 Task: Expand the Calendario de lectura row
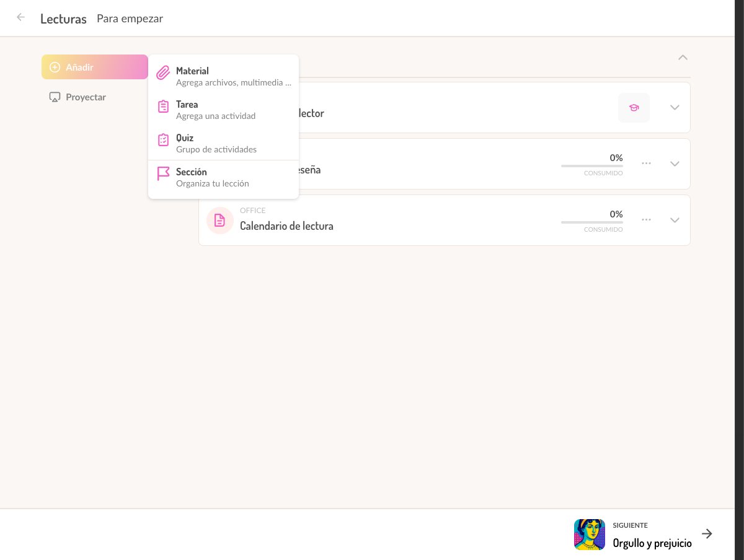(675, 221)
